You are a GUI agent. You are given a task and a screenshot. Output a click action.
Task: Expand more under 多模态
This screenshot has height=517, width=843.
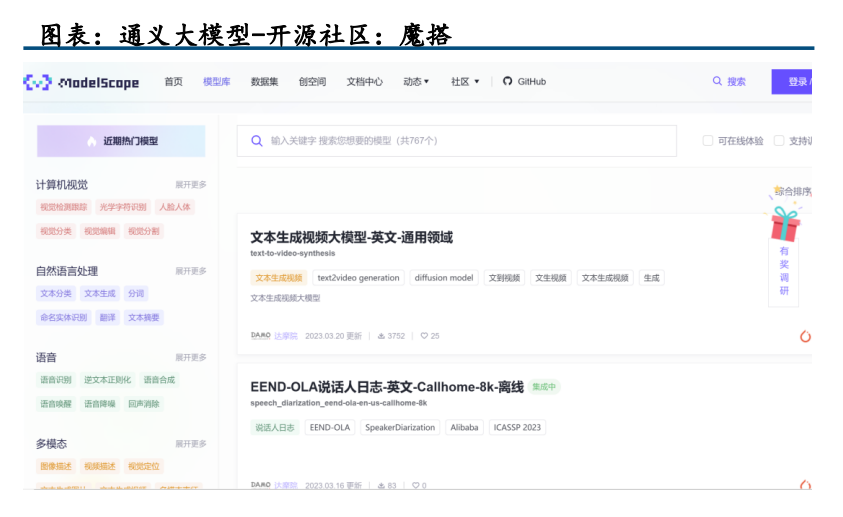pos(191,444)
